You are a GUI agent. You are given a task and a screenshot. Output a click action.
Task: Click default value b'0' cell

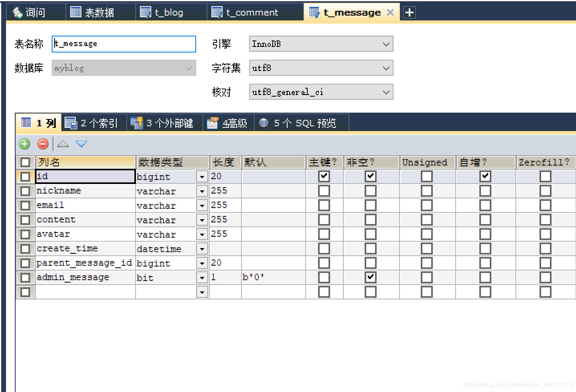274,277
